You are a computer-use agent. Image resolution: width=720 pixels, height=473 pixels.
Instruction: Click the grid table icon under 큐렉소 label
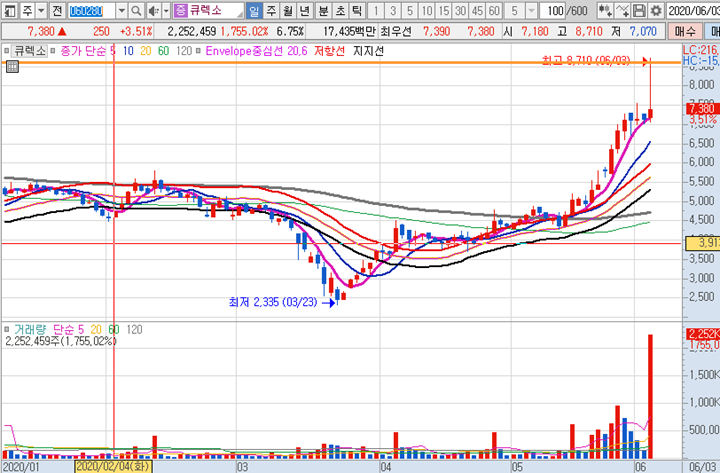click(12, 67)
